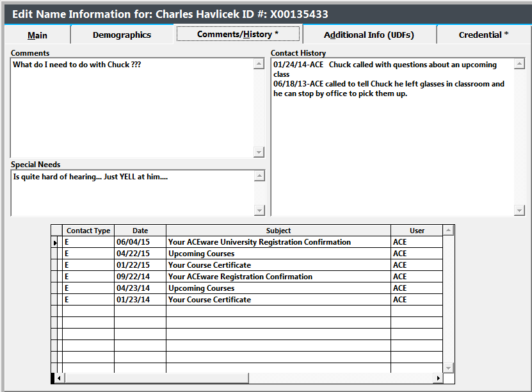Click the 01/22/15 date cell
The image size is (532, 392).
pyautogui.click(x=140, y=265)
